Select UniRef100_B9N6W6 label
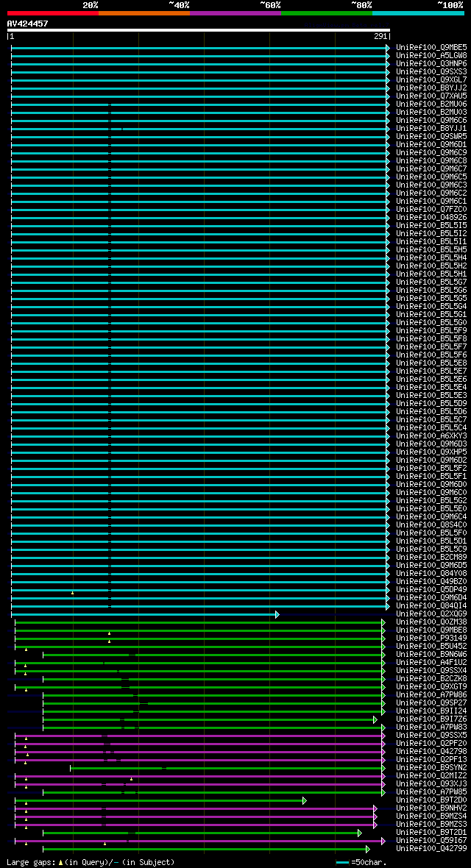This screenshot has height=868, width=471. pyautogui.click(x=432, y=654)
